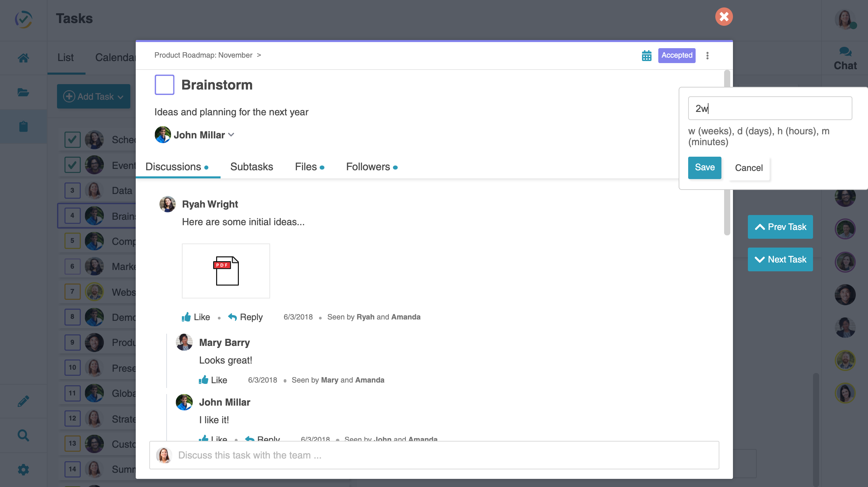Uncheck the Sched task checkbox
This screenshot has width=868, height=487.
tap(73, 140)
